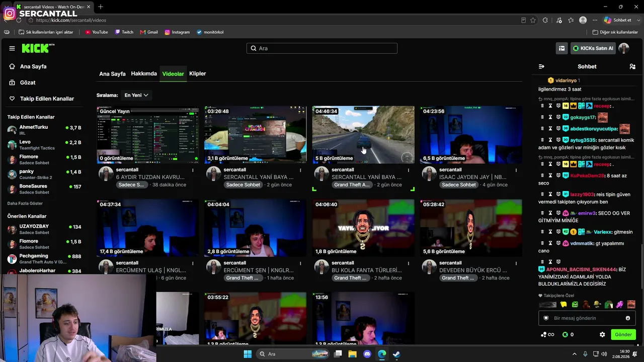This screenshot has height=362, width=644.
Task: Select the Videolar tab
Action: (173, 74)
